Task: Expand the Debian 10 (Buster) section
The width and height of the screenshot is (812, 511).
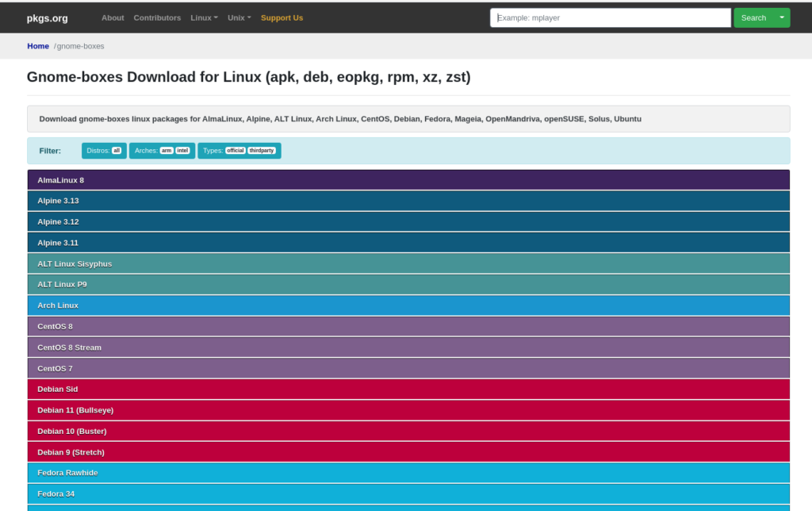Action: [408, 431]
